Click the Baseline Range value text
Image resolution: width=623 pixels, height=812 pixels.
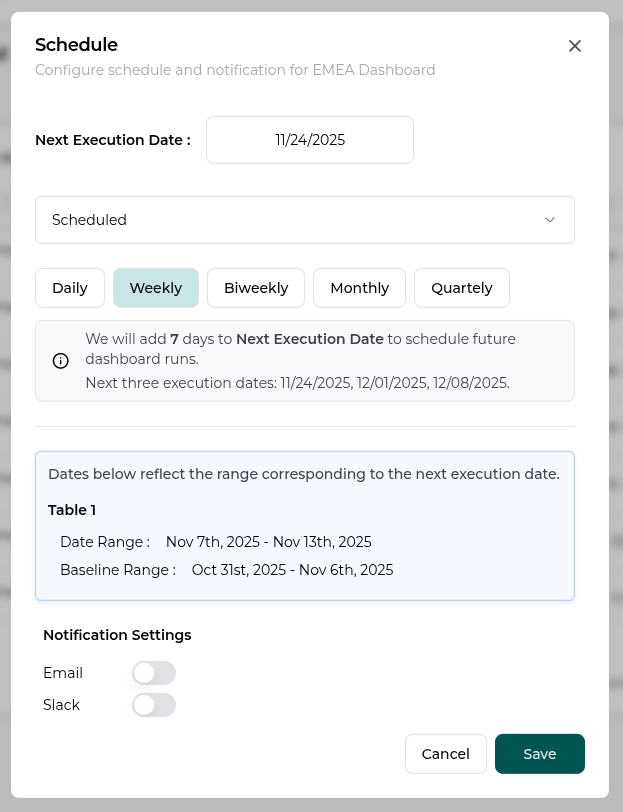click(292, 570)
